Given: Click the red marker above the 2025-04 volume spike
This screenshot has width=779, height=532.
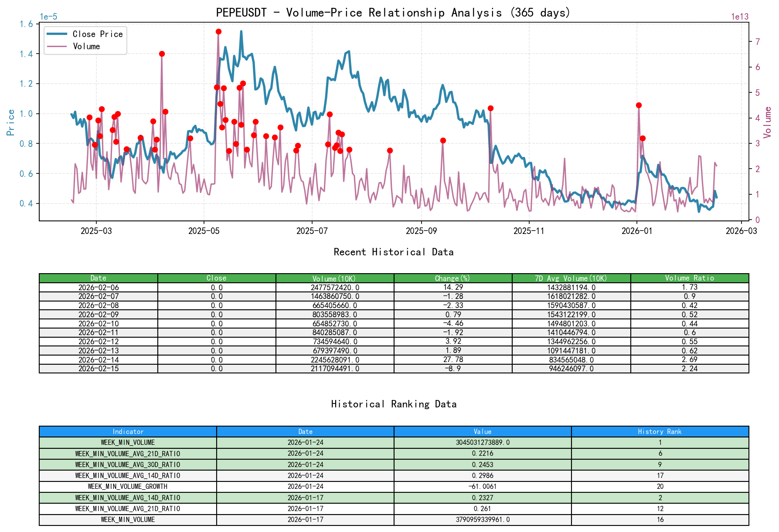Looking at the screenshot, I should pyautogui.click(x=162, y=54).
